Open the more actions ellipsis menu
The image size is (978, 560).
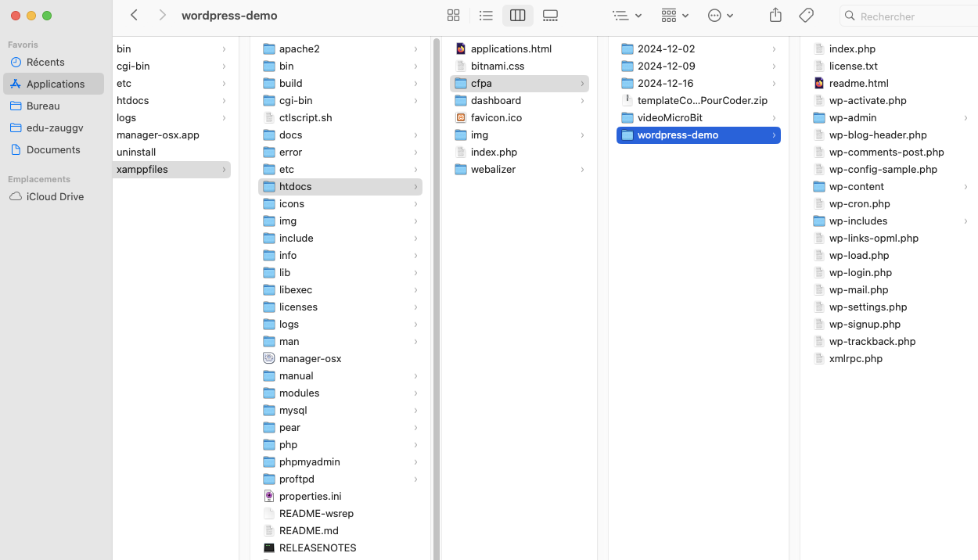[x=720, y=16]
